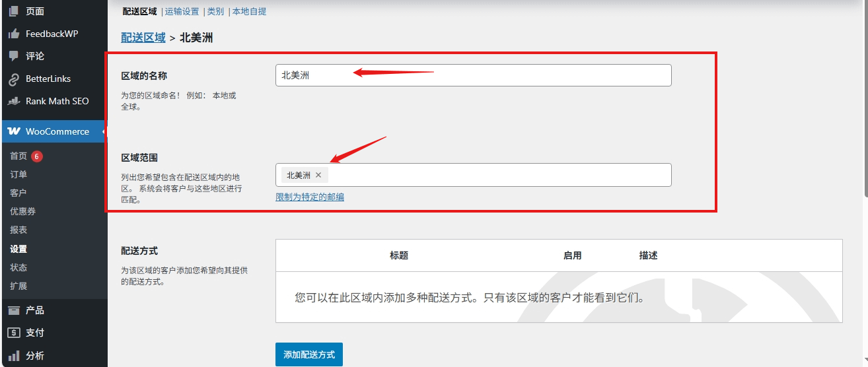Click the 配送方式 section label
The height and width of the screenshot is (367, 868).
[139, 251]
